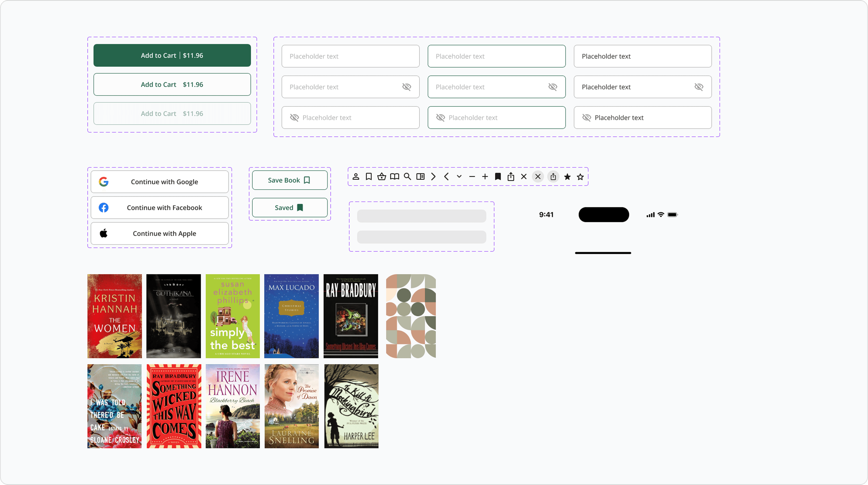Click the plus icon

click(485, 177)
